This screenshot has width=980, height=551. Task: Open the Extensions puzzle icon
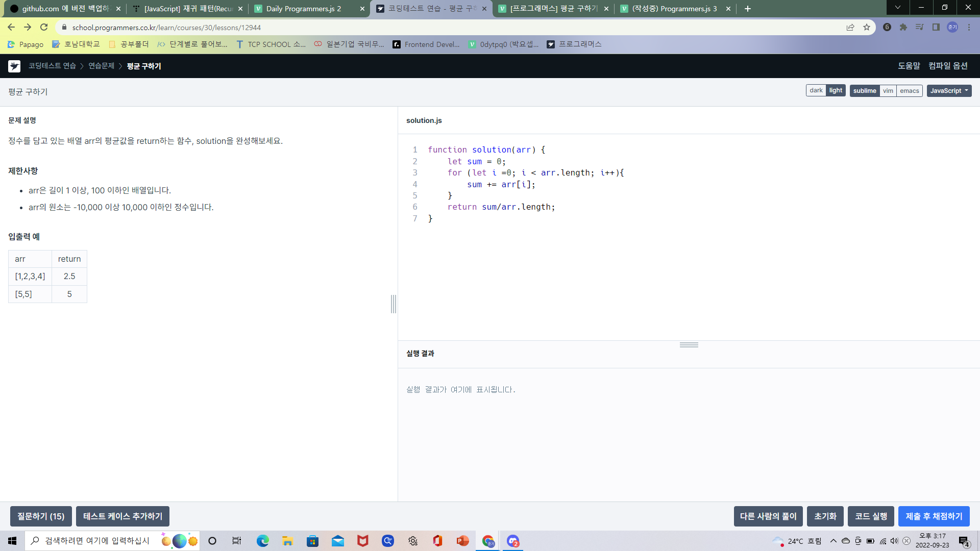(903, 27)
